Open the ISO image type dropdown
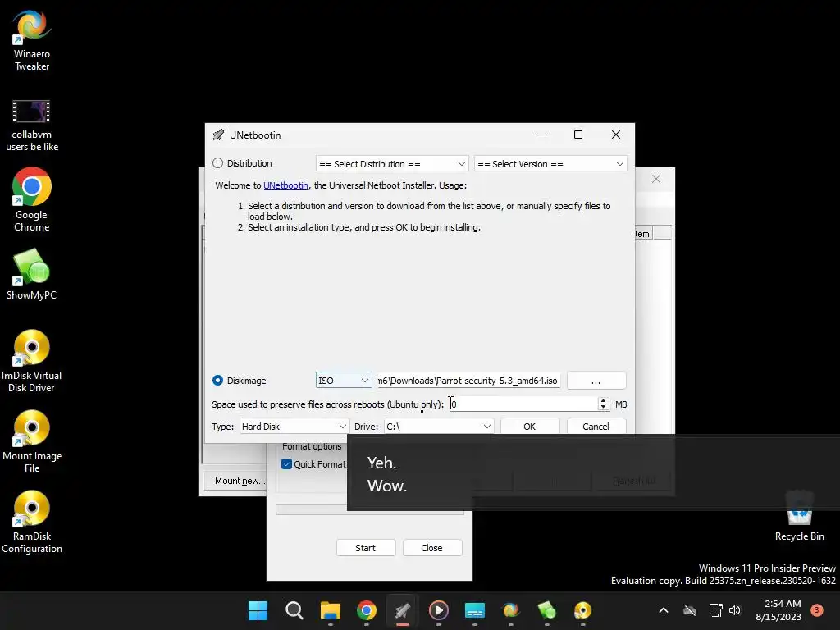Screen dimensions: 840x630 [344, 381]
